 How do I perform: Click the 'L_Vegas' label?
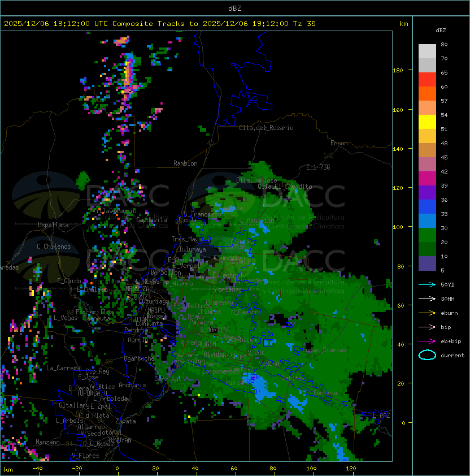click(x=66, y=318)
